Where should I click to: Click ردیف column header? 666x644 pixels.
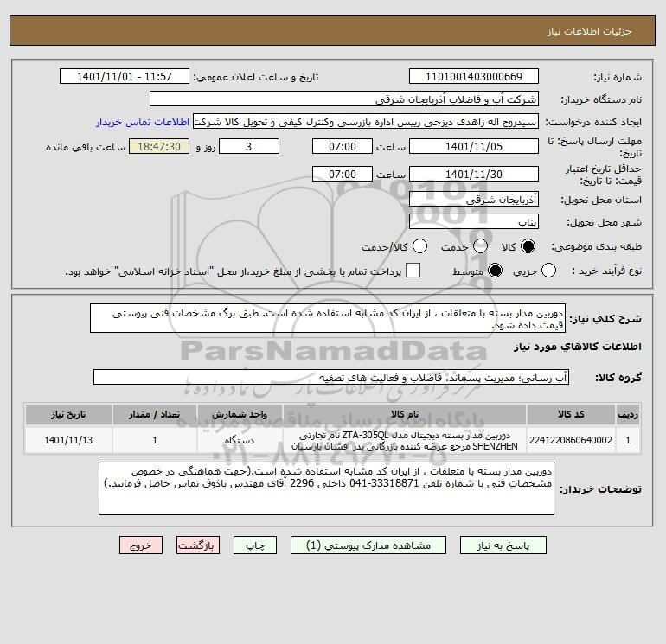(x=628, y=414)
